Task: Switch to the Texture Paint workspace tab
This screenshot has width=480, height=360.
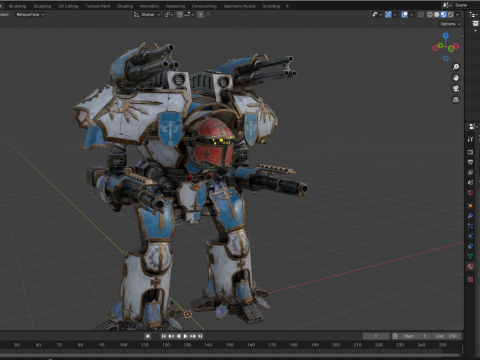Action: (x=98, y=6)
